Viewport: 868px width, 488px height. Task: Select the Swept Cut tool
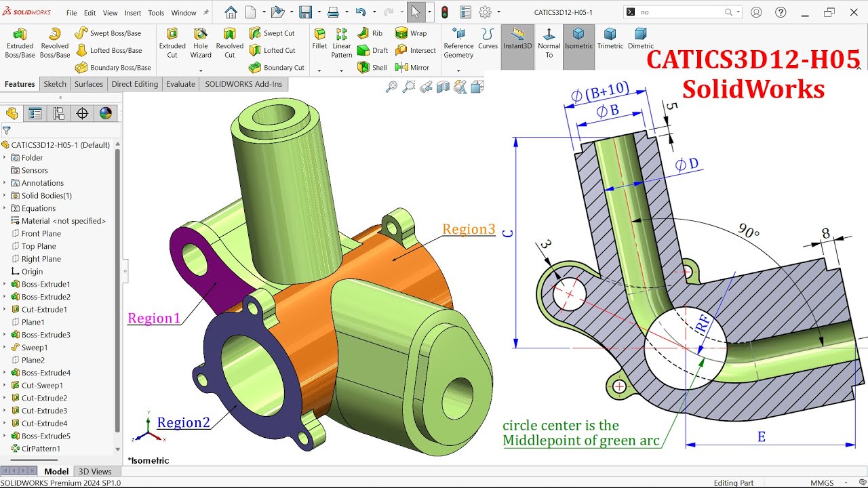pyautogui.click(x=271, y=33)
